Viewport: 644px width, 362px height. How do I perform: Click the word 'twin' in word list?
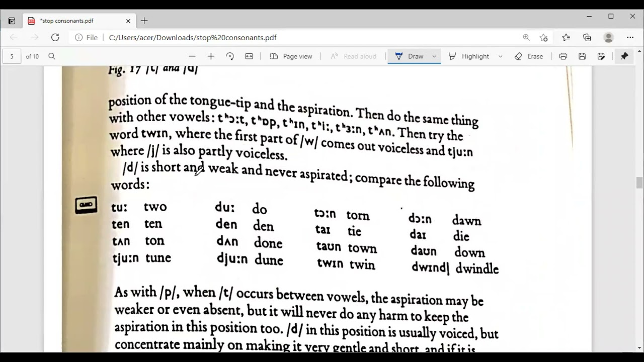(362, 265)
